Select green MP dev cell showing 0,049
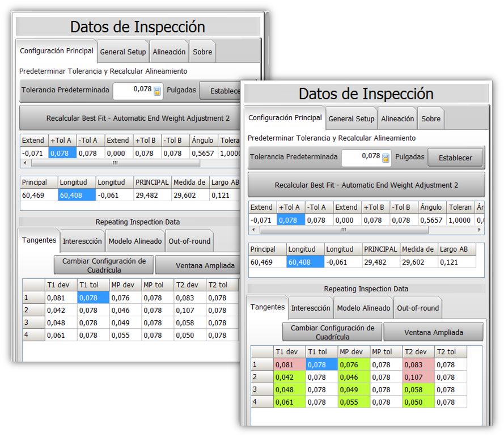 coord(354,389)
